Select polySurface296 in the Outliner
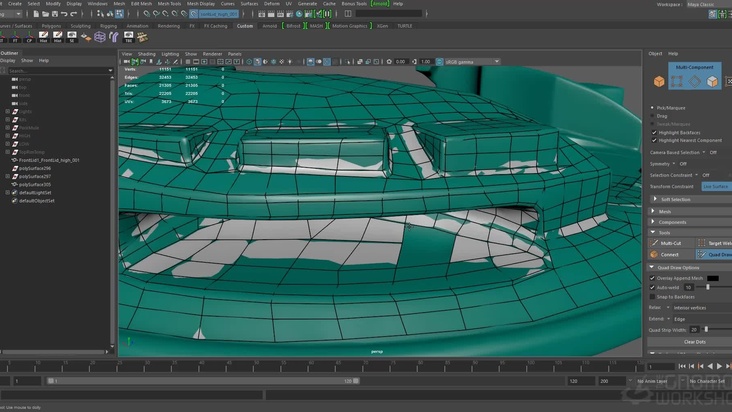This screenshot has width=732, height=412. click(35, 168)
